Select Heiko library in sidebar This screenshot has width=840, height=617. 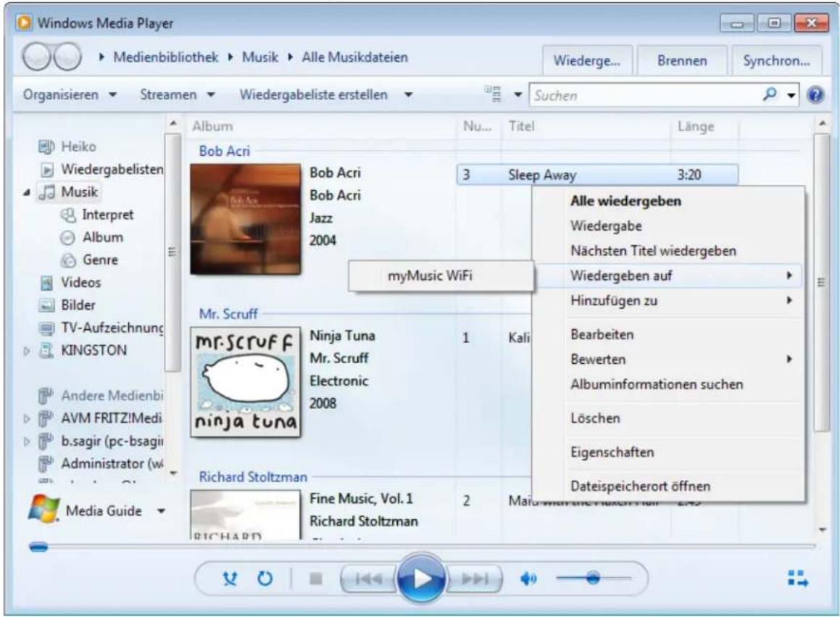[x=67, y=146]
